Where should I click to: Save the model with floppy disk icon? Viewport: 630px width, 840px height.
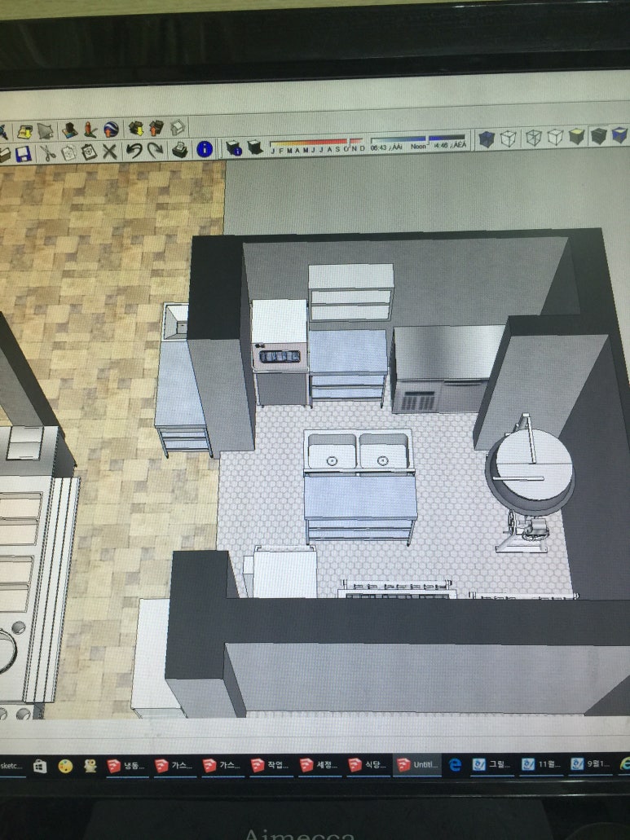click(23, 155)
